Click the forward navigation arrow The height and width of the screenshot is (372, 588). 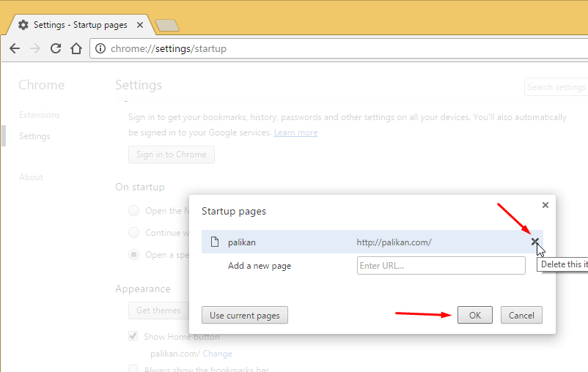point(35,48)
